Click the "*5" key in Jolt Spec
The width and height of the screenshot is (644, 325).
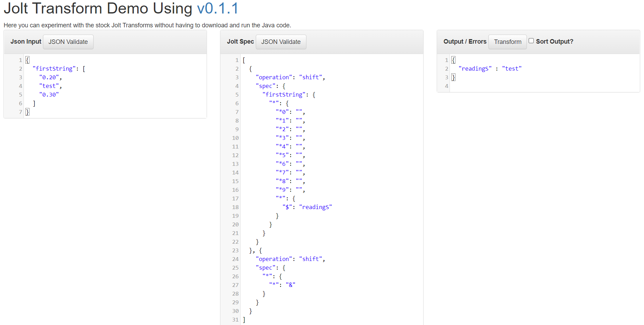282,155
